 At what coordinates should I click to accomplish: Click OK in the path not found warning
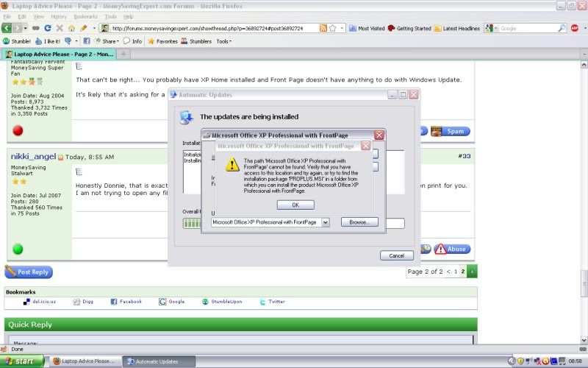click(x=295, y=205)
